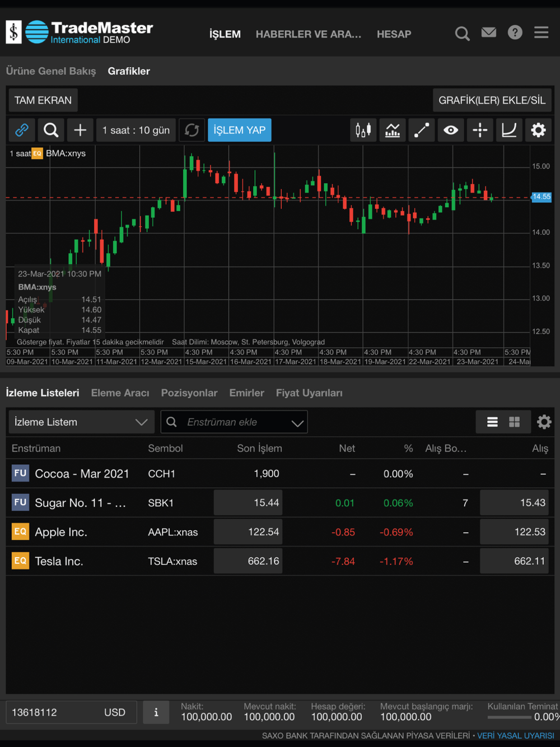Click the account info i icon
The image size is (560, 747).
(156, 712)
